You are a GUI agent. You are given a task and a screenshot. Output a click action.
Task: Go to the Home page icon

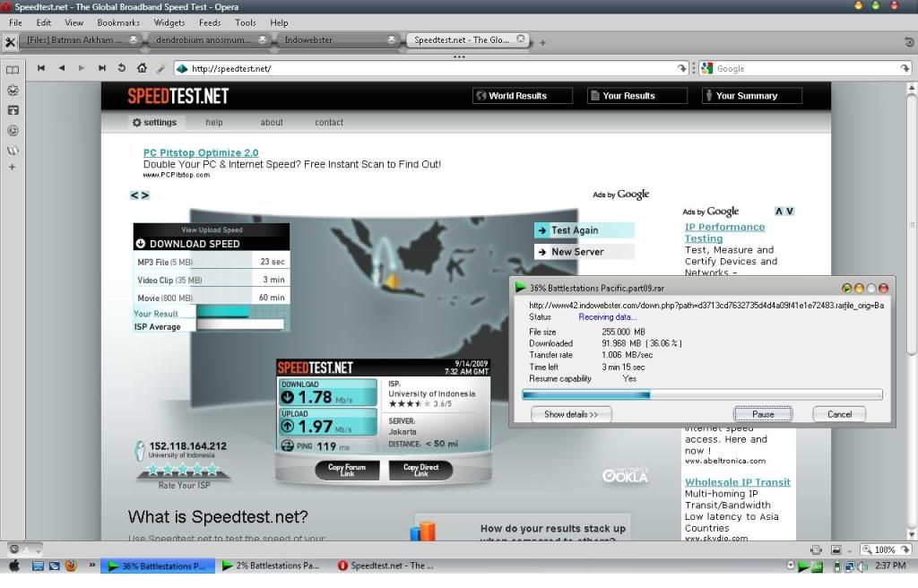[x=142, y=68]
